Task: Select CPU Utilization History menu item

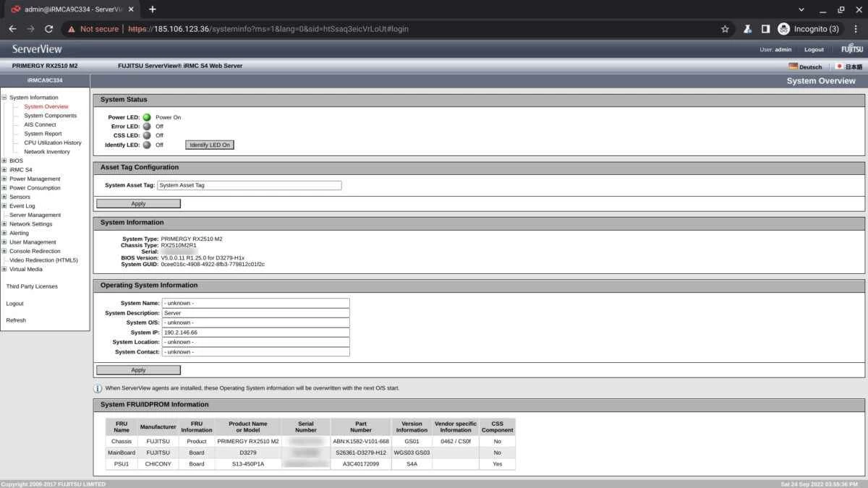Action: pos(53,142)
